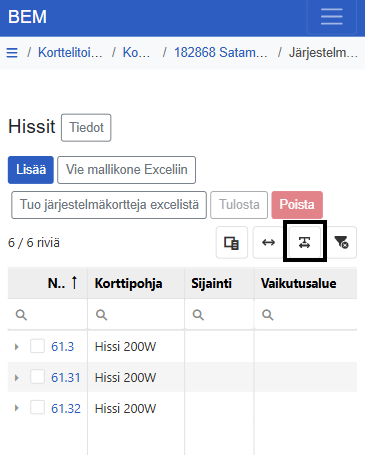Fit columns to width with arrows icon
The width and height of the screenshot is (365, 455).
coord(268,243)
